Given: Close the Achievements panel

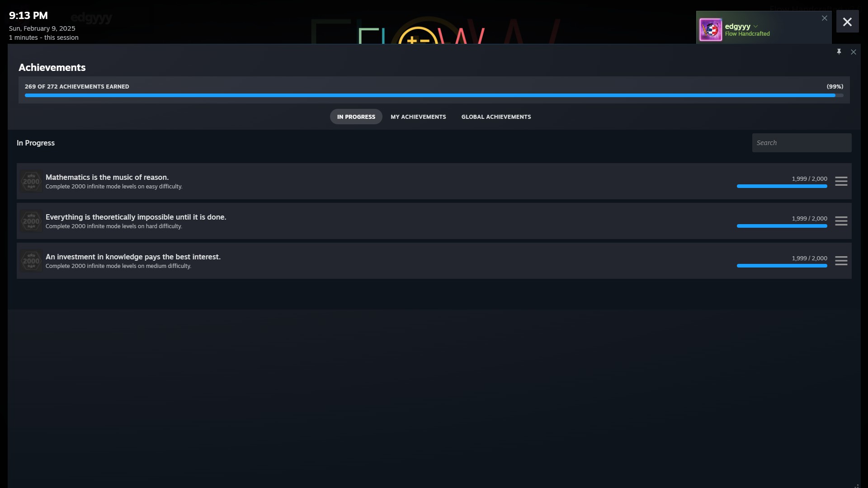Looking at the screenshot, I should click(x=853, y=52).
